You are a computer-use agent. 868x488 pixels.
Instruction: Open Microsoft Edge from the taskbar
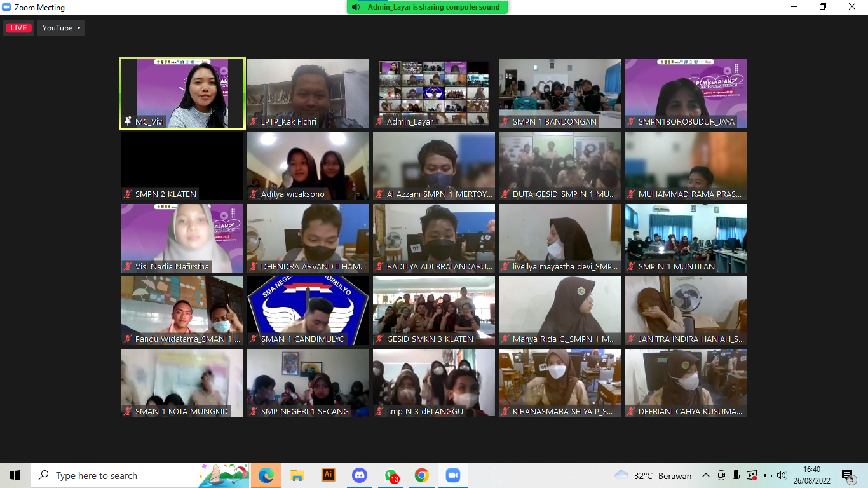tap(266, 475)
